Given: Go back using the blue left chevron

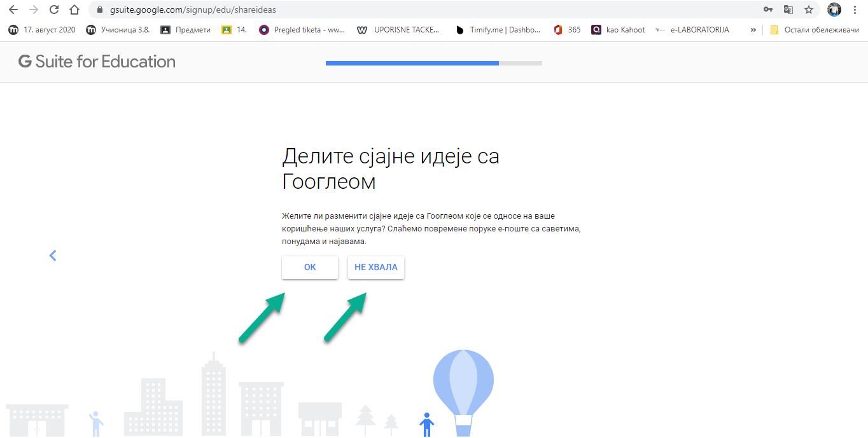Looking at the screenshot, I should [53, 256].
